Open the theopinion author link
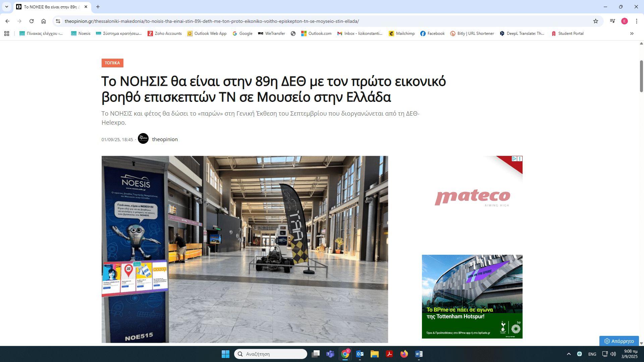Screen dimensions: 644x362 [x=165, y=139]
